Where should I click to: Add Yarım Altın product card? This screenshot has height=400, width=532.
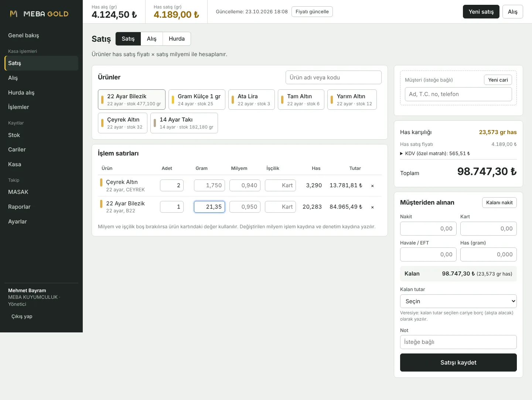352,100
